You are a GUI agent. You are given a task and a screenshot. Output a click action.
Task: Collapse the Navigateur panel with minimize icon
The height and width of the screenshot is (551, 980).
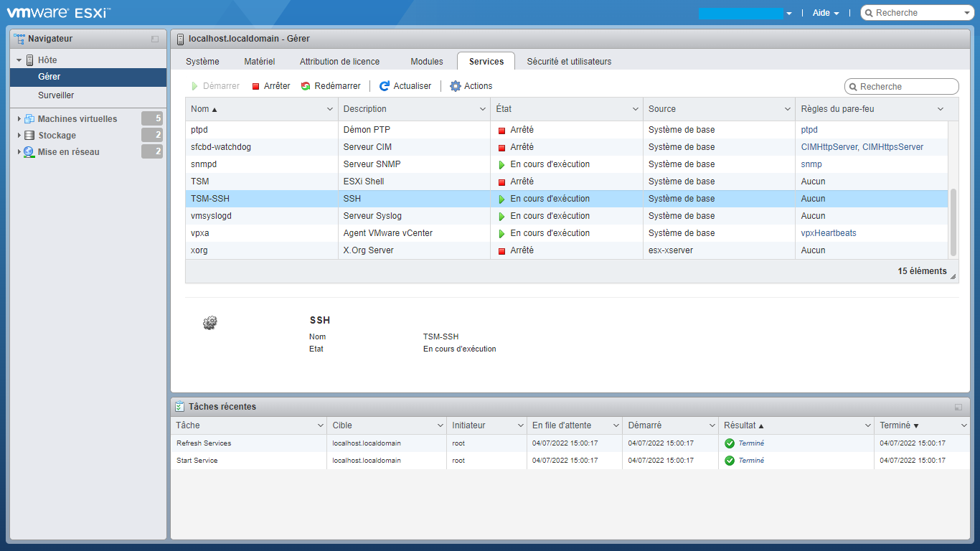point(155,39)
